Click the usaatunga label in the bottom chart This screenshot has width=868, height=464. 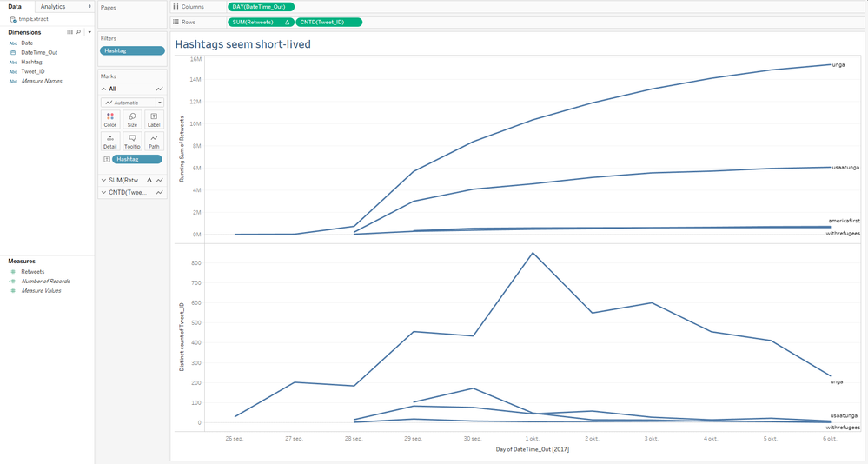[844, 415]
